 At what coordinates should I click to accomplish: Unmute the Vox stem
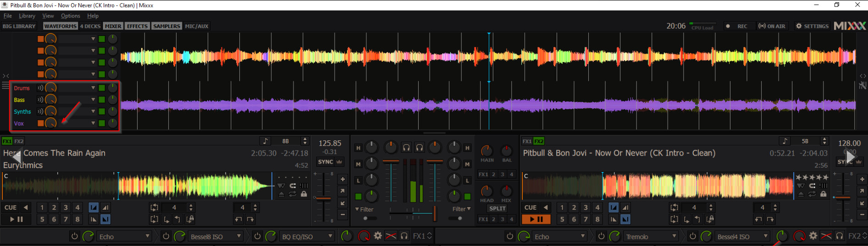tap(40, 123)
